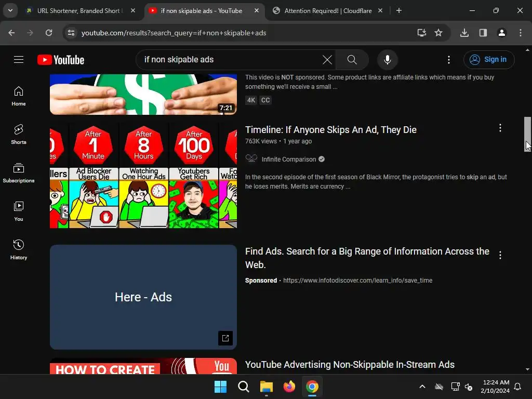532x399 pixels.
Task: Click the browser address bar URL
Action: pos(174,33)
